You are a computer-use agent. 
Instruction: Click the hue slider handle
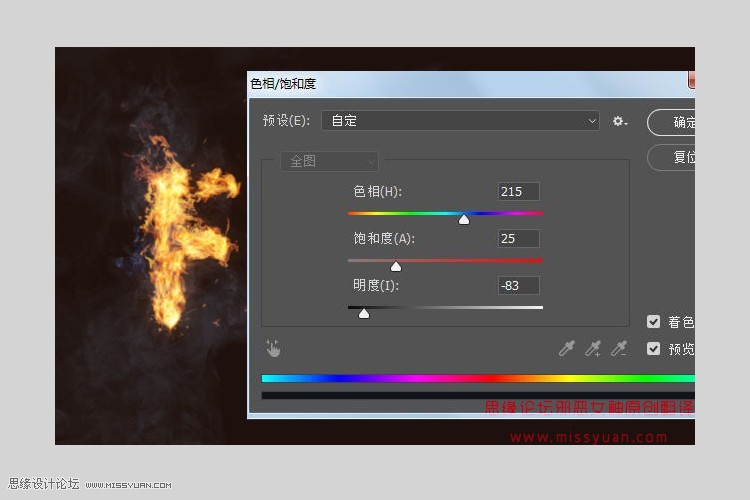pyautogui.click(x=463, y=219)
